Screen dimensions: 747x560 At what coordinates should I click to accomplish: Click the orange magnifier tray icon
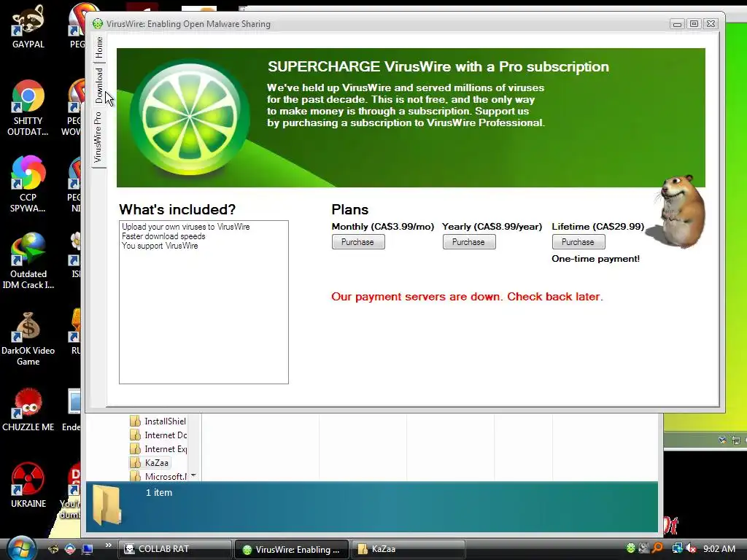click(x=658, y=548)
